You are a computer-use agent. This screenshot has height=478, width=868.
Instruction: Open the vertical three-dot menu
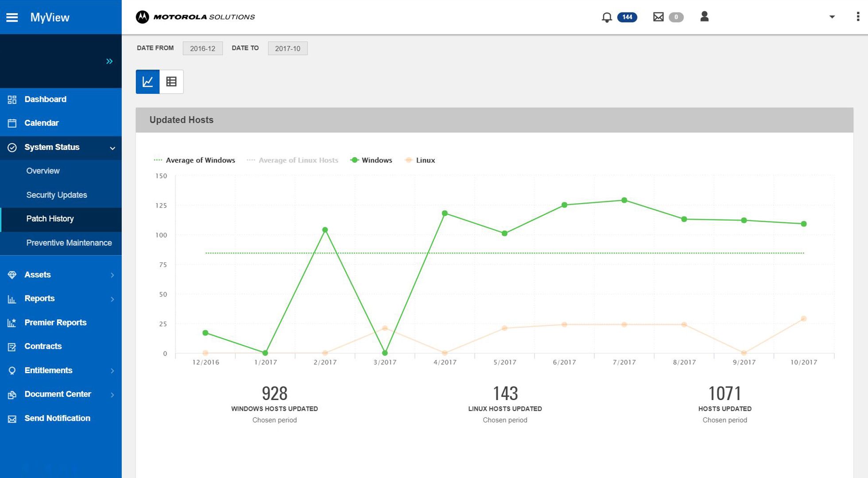pos(858,17)
